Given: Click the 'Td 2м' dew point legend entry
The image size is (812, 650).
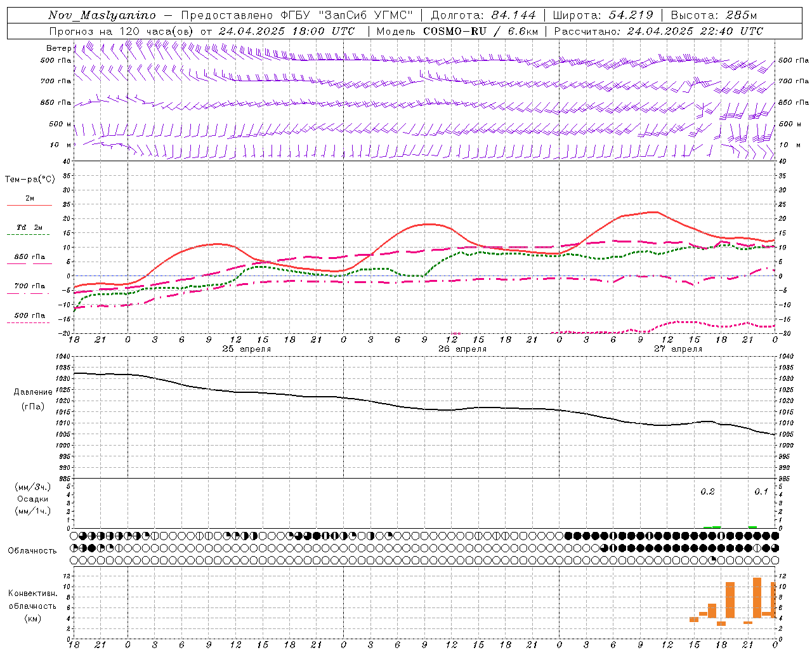Looking at the screenshot, I should click(30, 227).
